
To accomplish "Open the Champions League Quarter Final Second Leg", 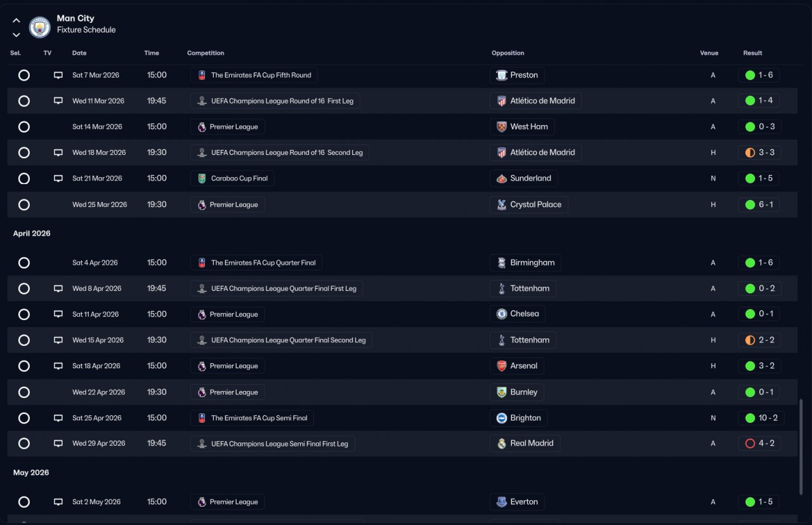I will coord(281,340).
